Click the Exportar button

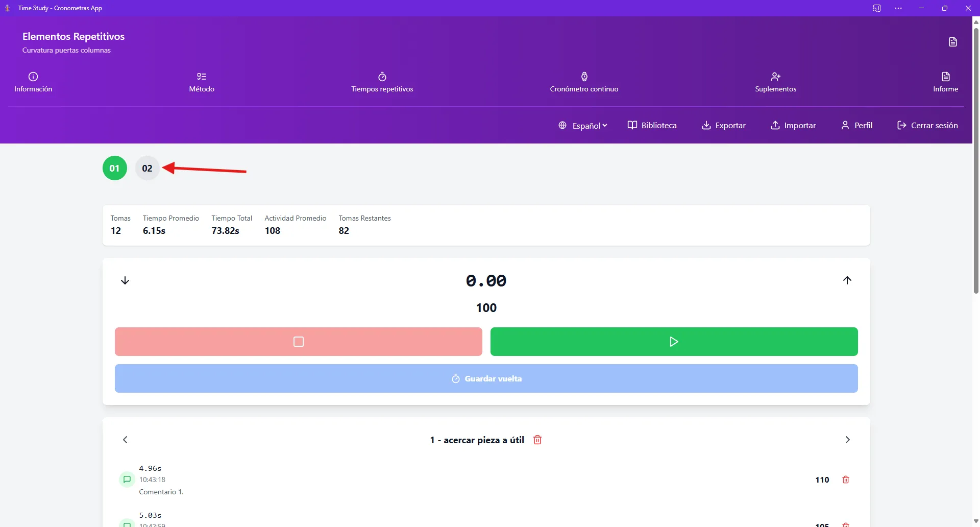pyautogui.click(x=723, y=125)
